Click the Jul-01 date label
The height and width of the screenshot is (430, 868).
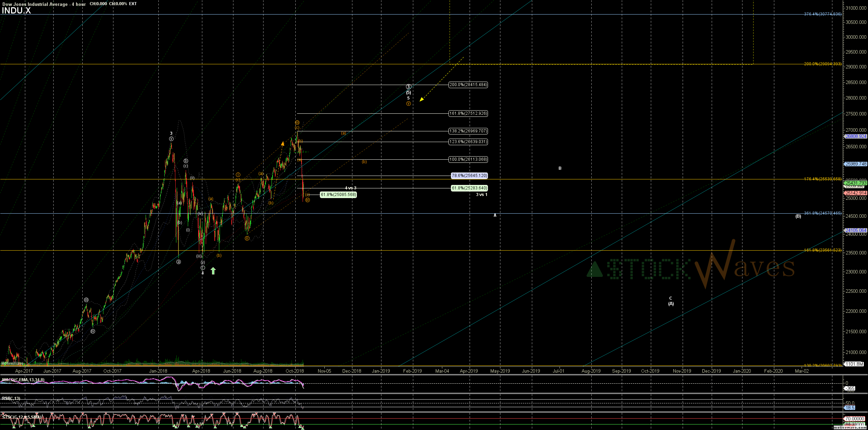[558, 371]
